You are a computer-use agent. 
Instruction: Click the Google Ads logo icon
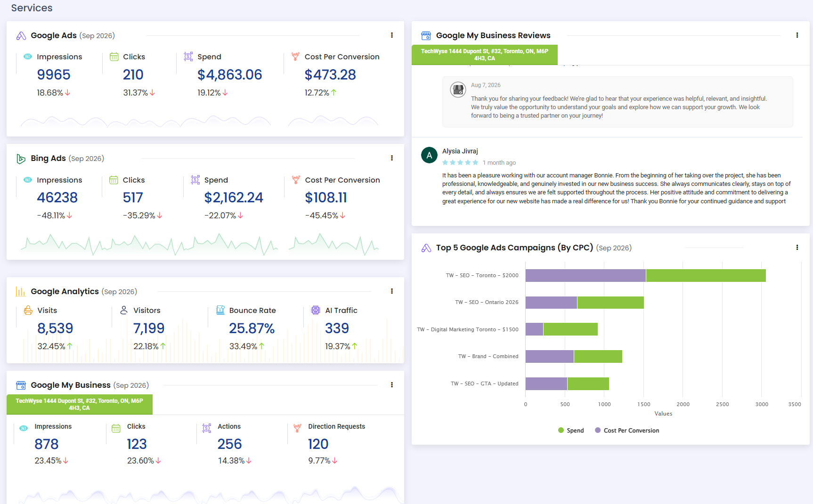tap(21, 36)
